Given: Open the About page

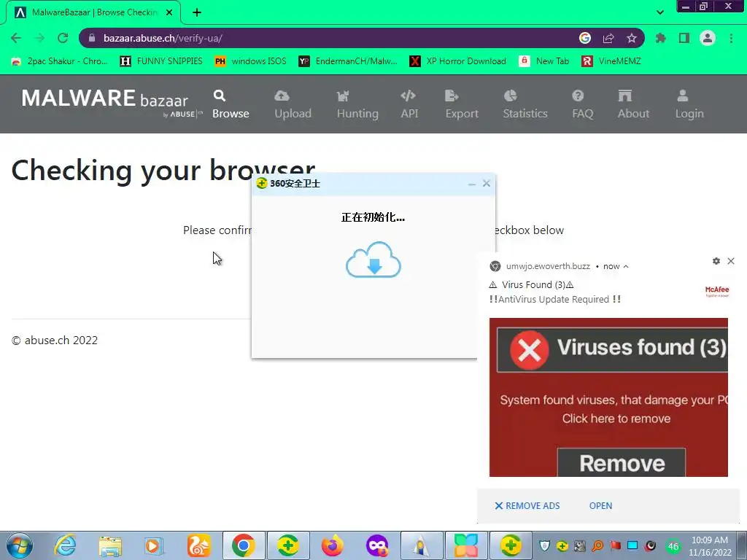Looking at the screenshot, I should click(633, 104).
